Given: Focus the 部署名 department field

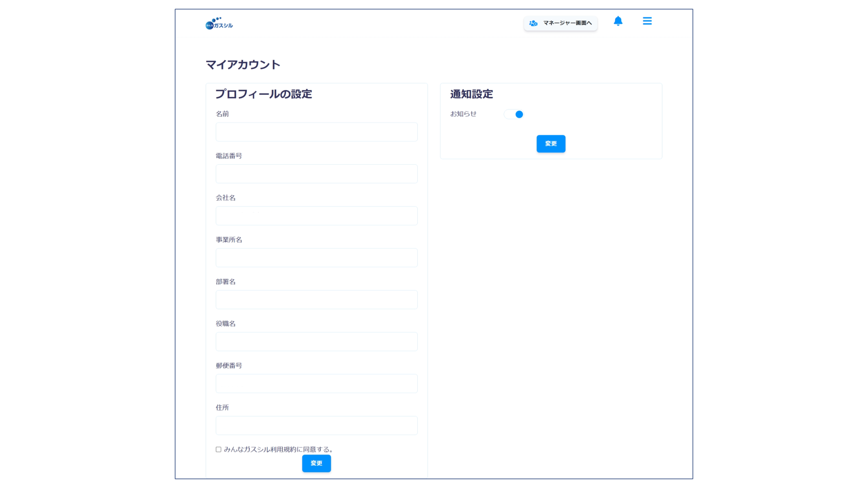Looking at the screenshot, I should (x=316, y=299).
